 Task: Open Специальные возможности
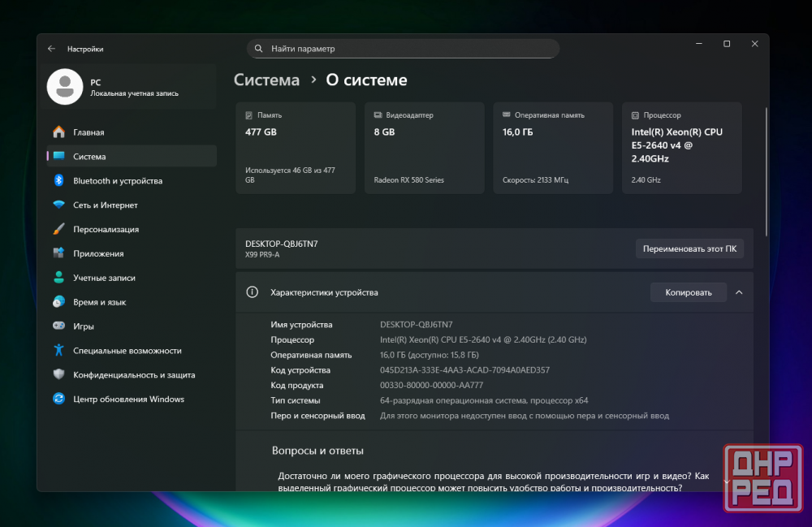132,351
